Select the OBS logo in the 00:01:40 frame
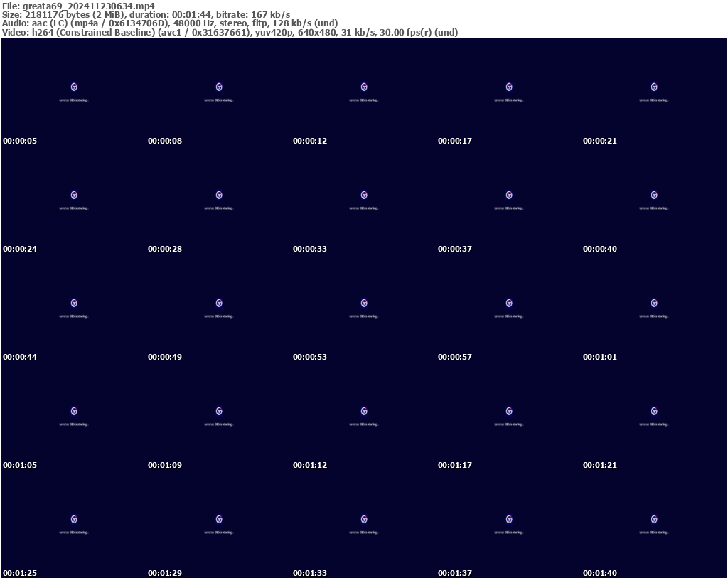This screenshot has width=728, height=578. coord(654,519)
